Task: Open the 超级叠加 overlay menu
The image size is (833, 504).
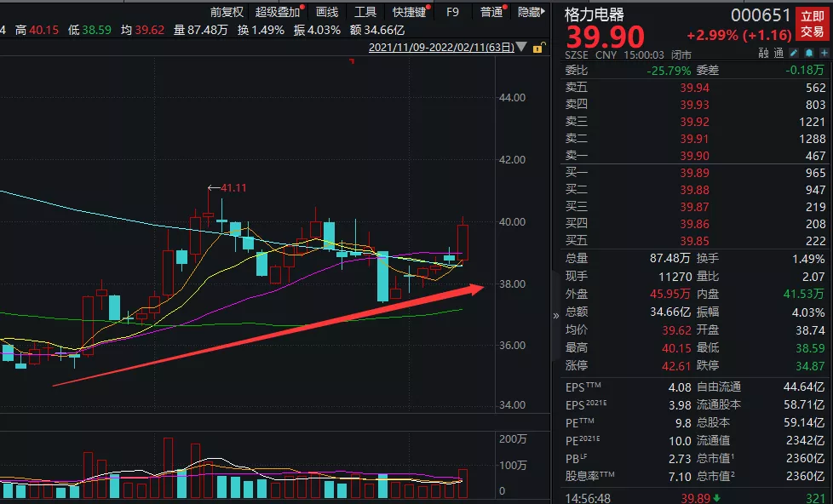Action: [279, 12]
